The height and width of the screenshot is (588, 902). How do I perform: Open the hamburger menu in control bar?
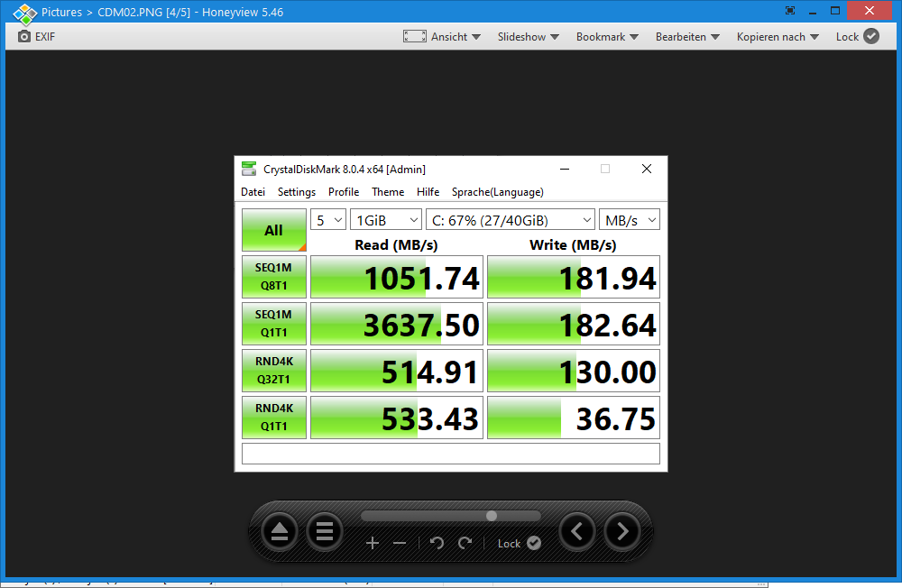pyautogui.click(x=325, y=532)
